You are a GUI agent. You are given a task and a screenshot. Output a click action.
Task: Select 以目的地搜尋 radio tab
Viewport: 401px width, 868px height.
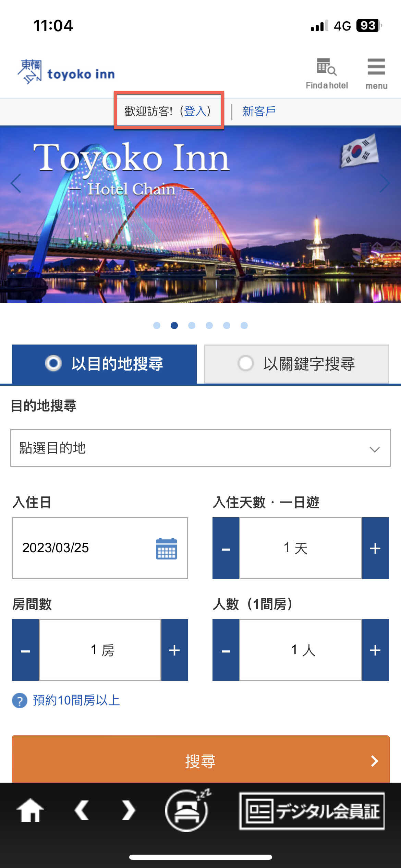(x=104, y=364)
